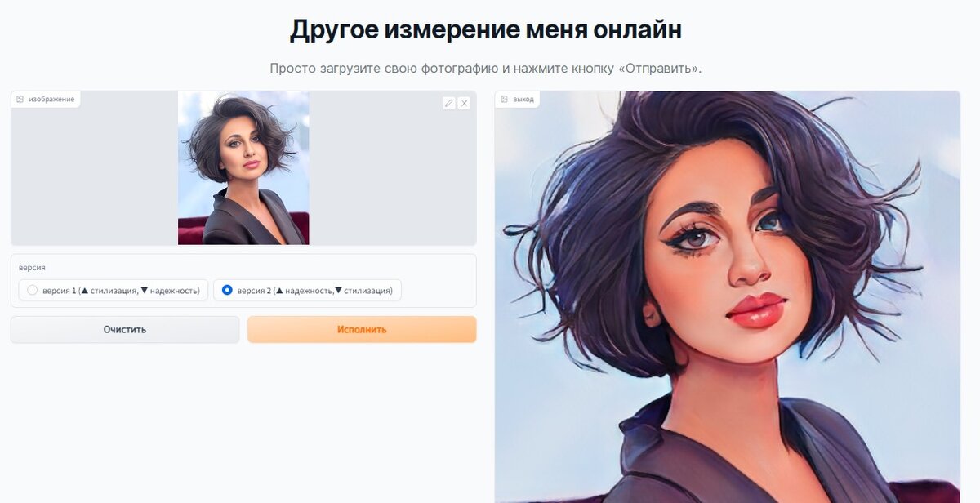980x503 pixels.
Task: Click the subtitle instruction about «Отправить»
Action: (x=486, y=69)
